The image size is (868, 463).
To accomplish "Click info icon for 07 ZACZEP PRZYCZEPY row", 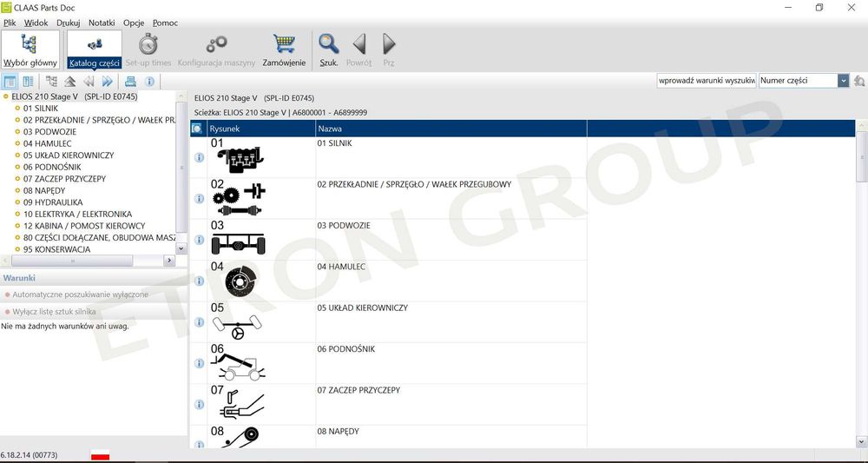I will coord(200,405).
